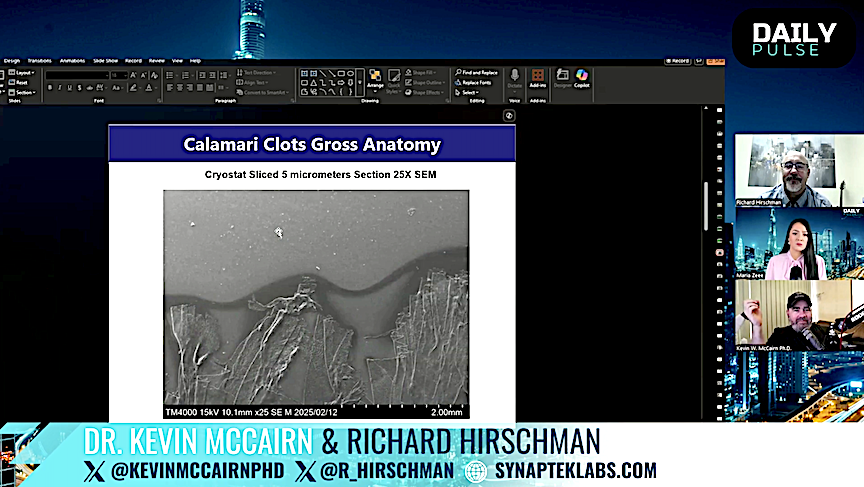
Task: Click the Copilot icon in the ribbon
Action: coord(581,77)
